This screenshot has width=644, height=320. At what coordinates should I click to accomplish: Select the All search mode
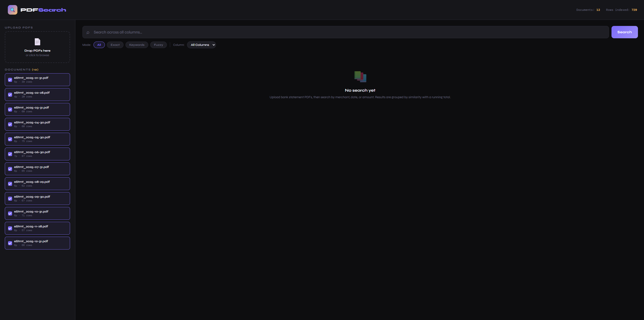(99, 45)
